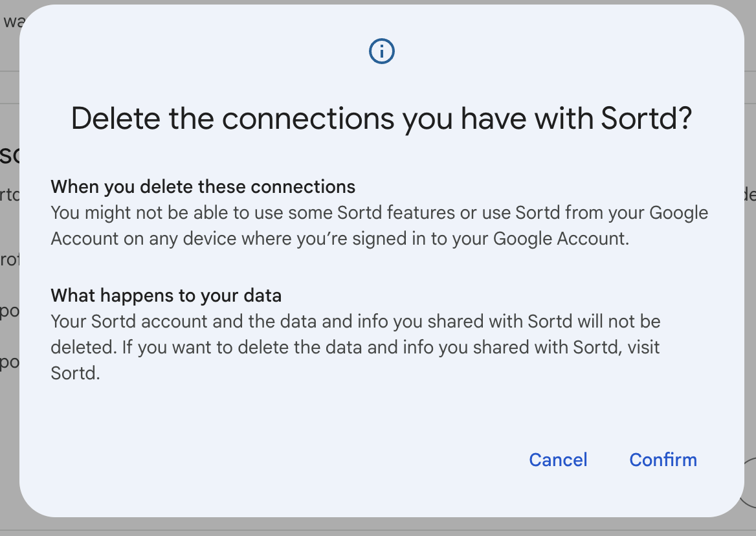Click the partially hidden circular button behind dialog

(x=749, y=482)
